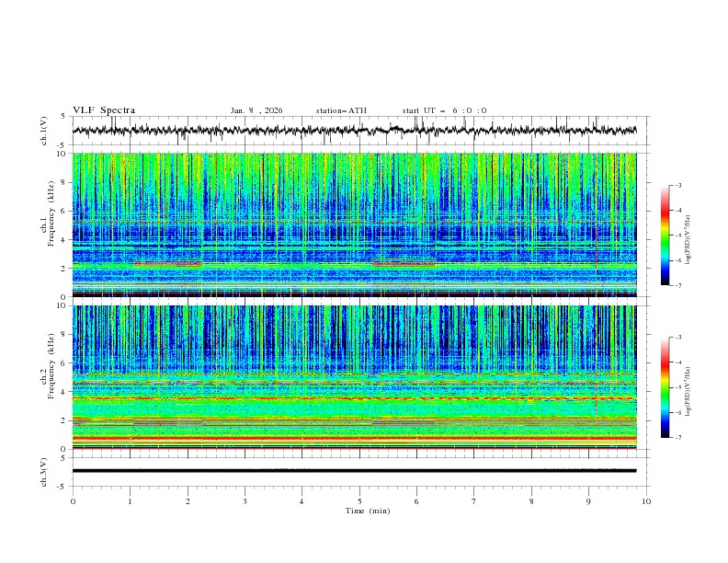Screen dimensions: 728x563
Task: Click the flat ch.3 voltage trace
Action: pos(354,471)
